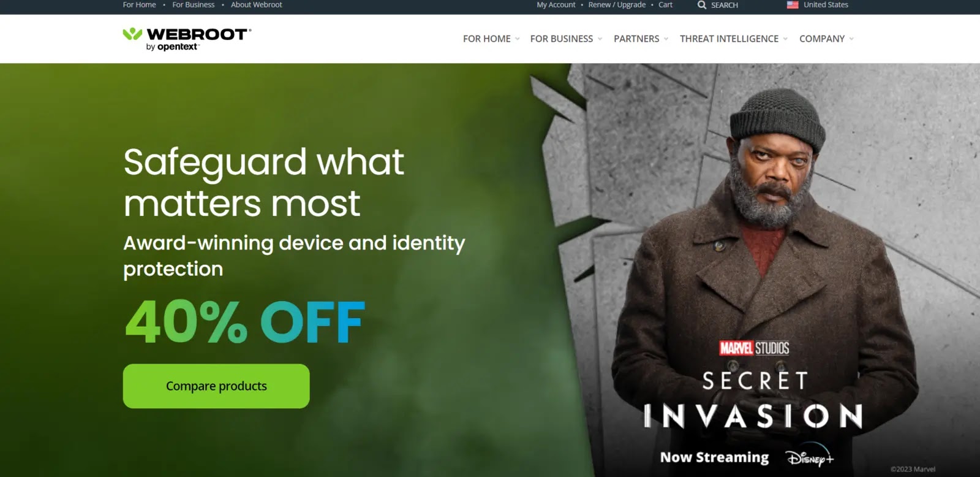980x477 pixels.
Task: Click the Marvel Studios logo
Action: point(754,348)
